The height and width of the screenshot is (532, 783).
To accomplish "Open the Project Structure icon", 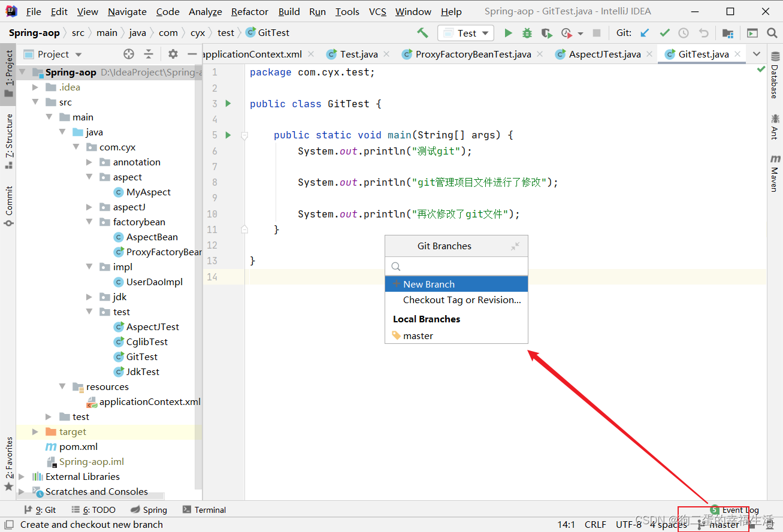I will point(728,33).
